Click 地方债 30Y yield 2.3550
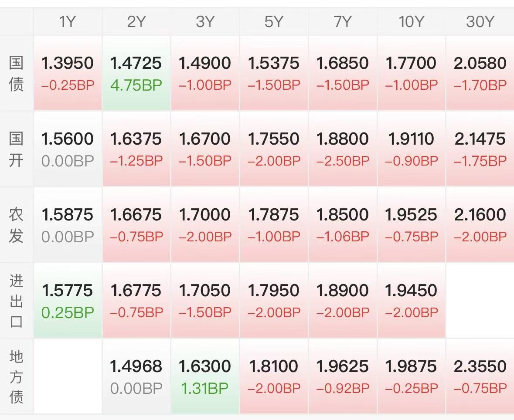Screen dimensions: 514x420 pyautogui.click(x=480, y=376)
